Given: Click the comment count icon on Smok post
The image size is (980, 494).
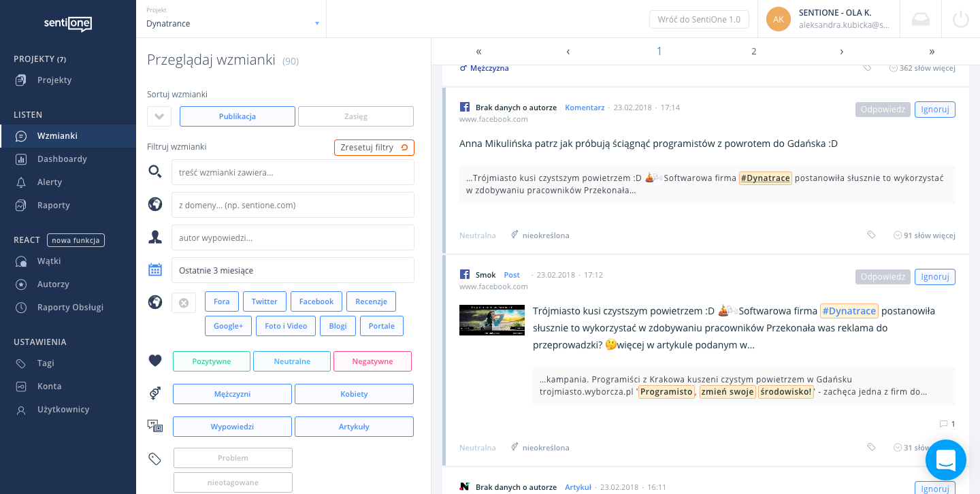Looking at the screenshot, I should [943, 424].
